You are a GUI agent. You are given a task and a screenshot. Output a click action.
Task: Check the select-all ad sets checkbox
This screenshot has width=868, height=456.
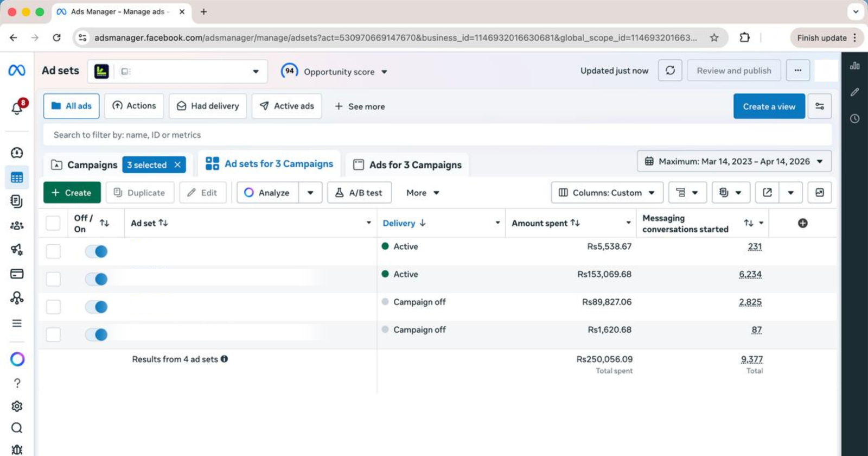53,223
